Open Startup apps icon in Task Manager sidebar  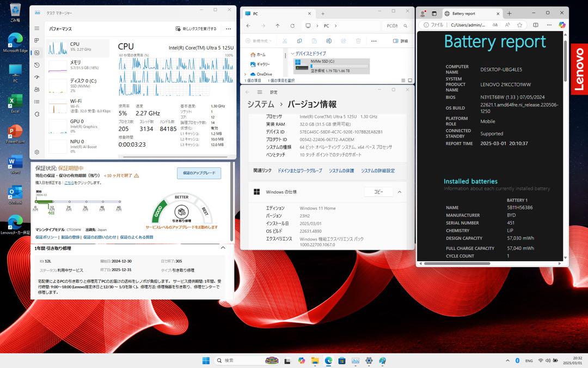click(37, 77)
